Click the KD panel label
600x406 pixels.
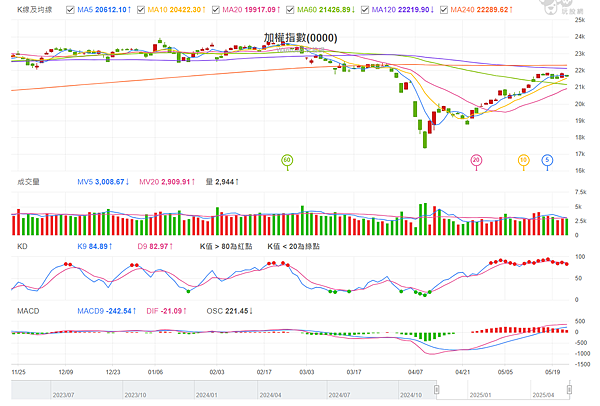click(22, 246)
